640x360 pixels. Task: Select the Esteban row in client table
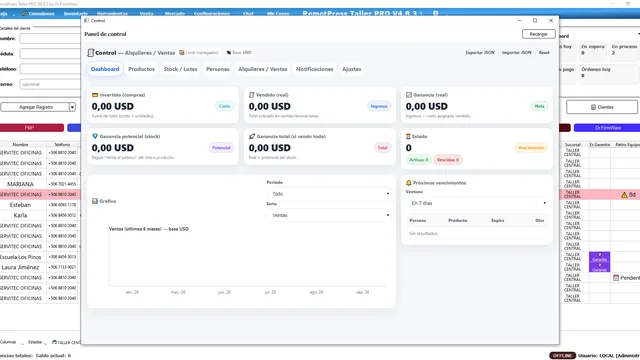pos(40,205)
